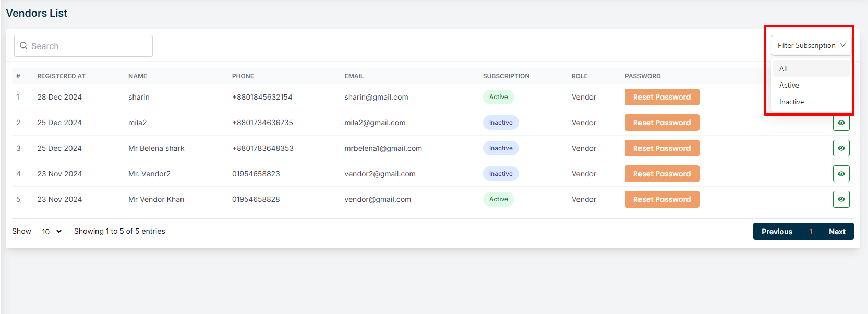Click Reset Password for Mr Vendor Khan
The image size is (868, 314).
click(x=661, y=199)
